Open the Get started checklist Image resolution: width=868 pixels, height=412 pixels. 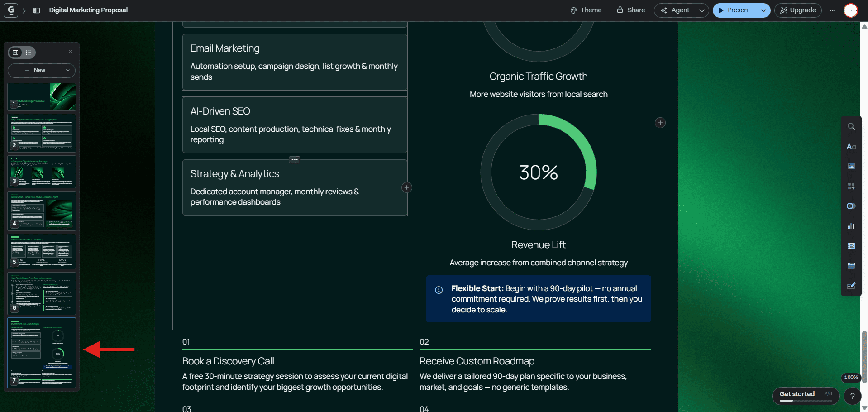point(805,396)
